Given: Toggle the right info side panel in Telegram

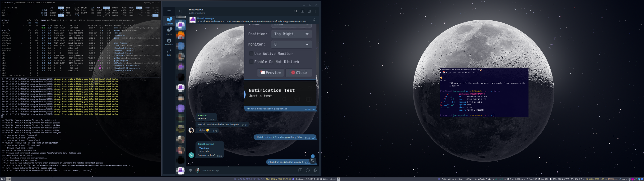Looking at the screenshot, I should [x=309, y=11].
